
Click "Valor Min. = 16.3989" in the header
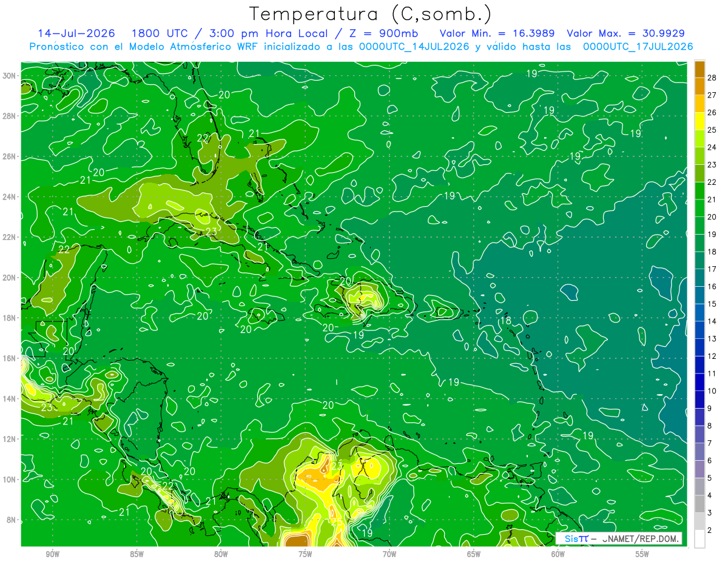point(497,33)
